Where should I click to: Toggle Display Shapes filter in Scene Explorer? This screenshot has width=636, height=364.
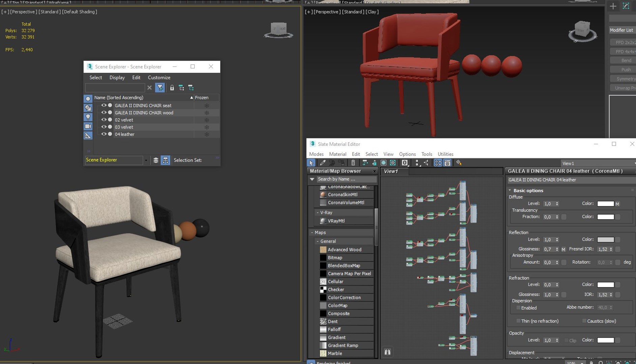click(88, 108)
